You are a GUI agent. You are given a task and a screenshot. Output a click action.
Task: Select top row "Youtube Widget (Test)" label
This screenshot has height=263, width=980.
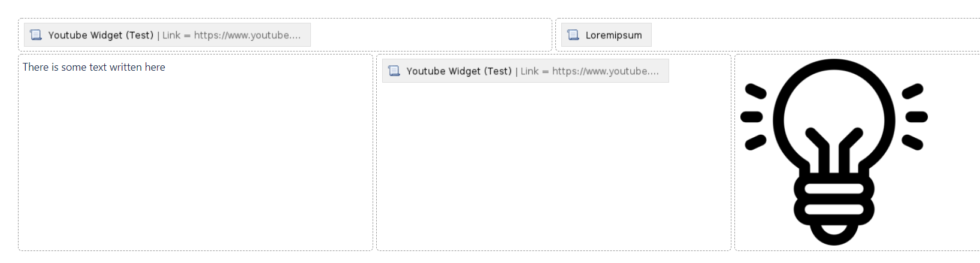pos(101,35)
